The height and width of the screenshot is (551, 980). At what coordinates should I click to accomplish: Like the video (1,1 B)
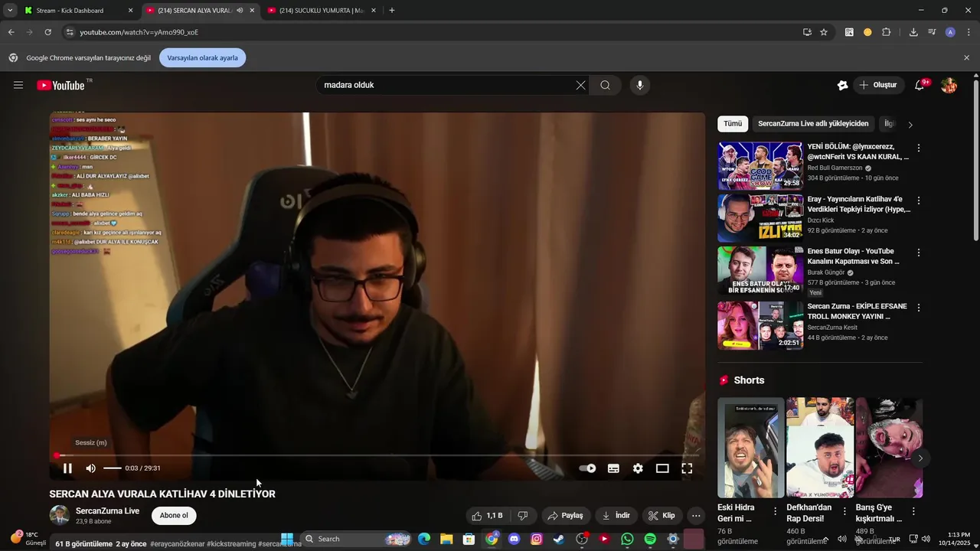point(487,516)
